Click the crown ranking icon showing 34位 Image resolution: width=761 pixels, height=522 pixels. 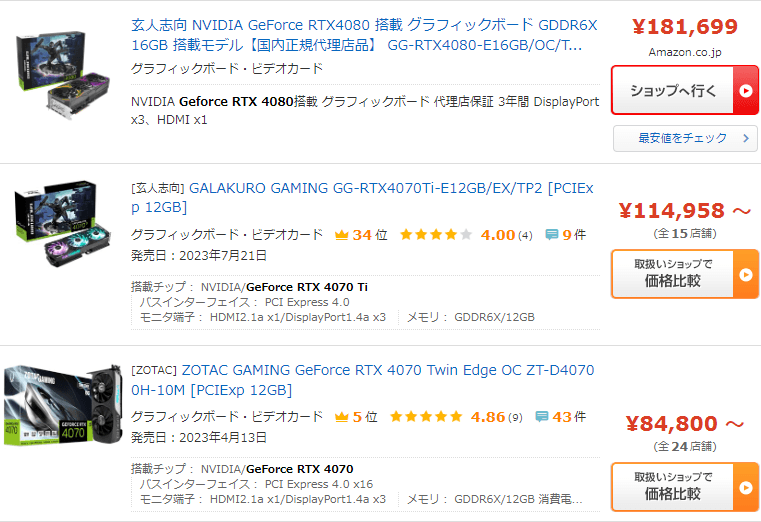click(x=342, y=235)
